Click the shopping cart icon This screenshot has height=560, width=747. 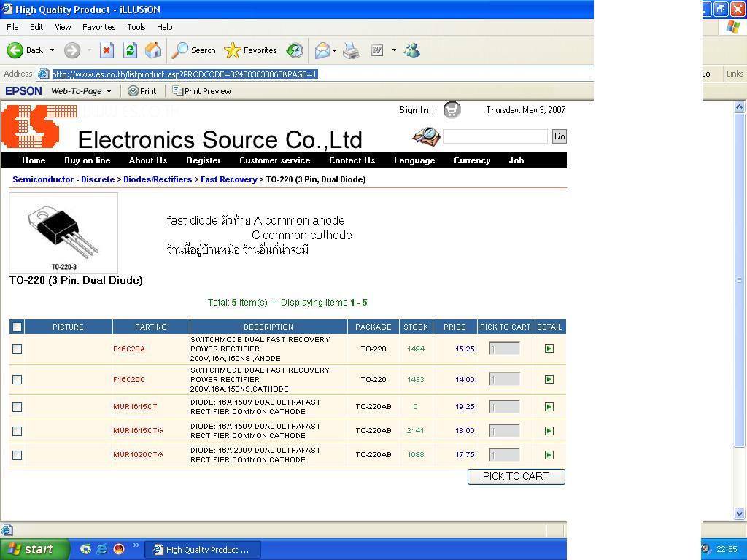452,110
